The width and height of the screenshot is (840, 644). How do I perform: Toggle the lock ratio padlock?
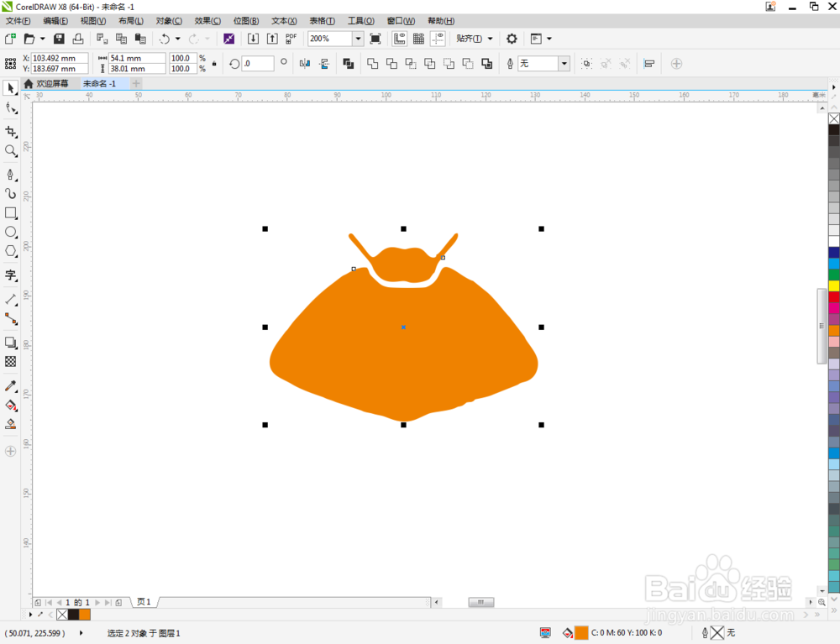coord(214,64)
